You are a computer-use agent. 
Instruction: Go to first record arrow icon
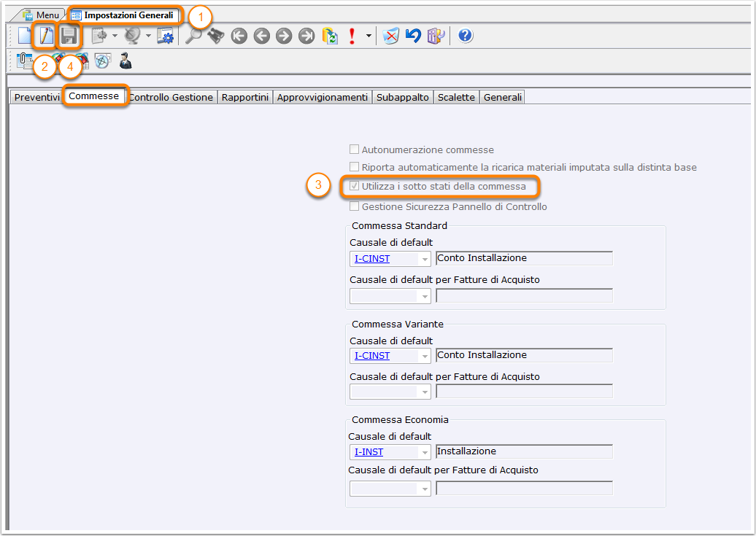coord(239,36)
